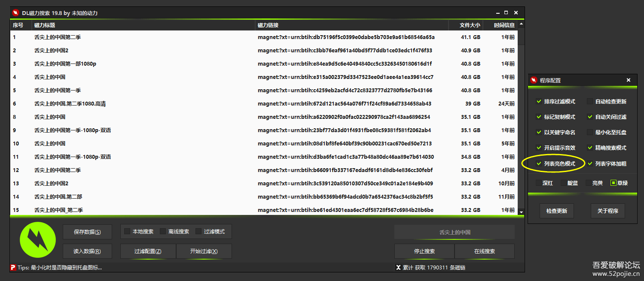Select row 6 舌尖上的中国.第二季1080.高清
644x281 pixels.
click(264, 104)
